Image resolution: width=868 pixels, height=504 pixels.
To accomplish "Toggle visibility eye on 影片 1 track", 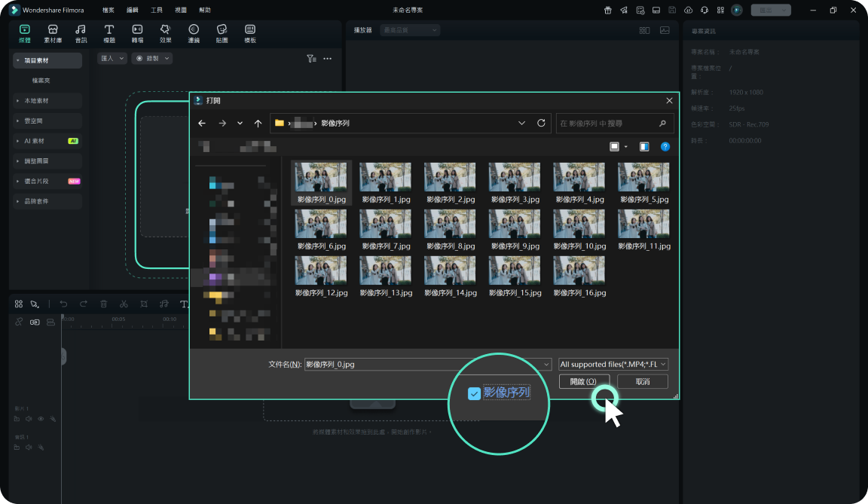I will point(41,419).
